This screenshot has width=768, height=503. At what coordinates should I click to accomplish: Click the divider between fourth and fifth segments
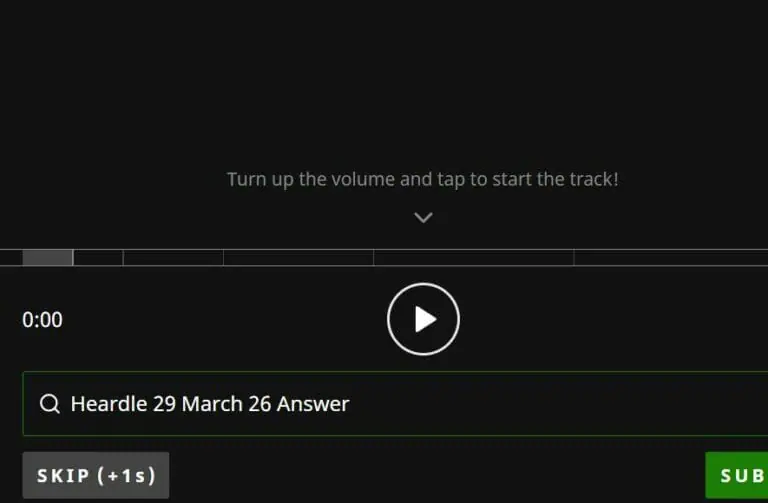(374, 258)
